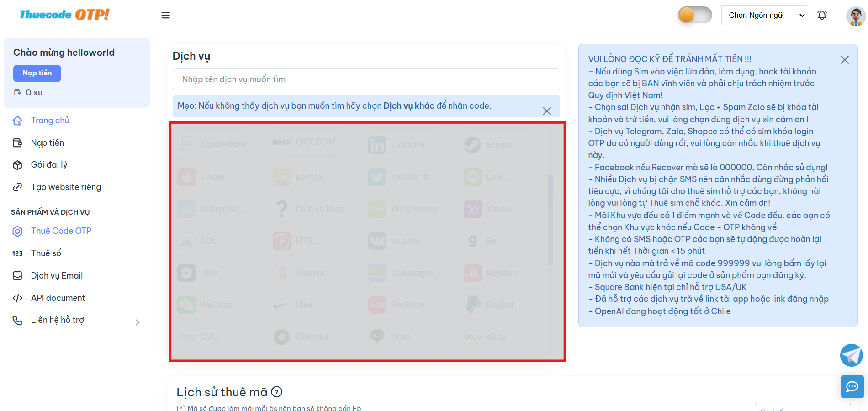Open the Chọn Ngôn ngữ language dropdown
This screenshot has width=868, height=411.
click(x=764, y=15)
